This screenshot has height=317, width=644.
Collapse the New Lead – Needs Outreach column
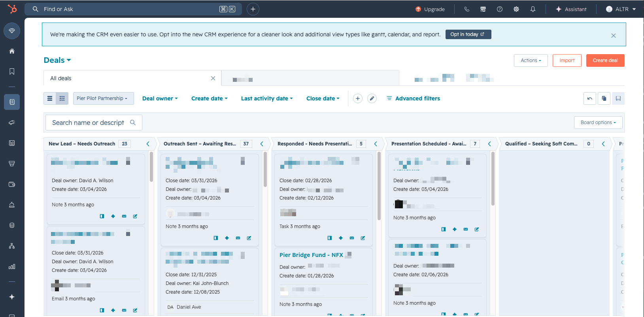point(148,144)
